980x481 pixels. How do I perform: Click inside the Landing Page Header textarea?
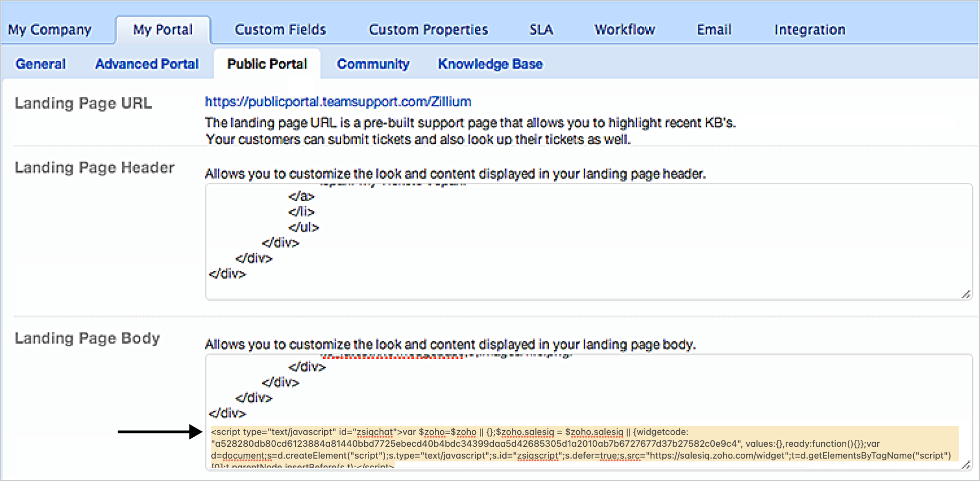(588, 242)
